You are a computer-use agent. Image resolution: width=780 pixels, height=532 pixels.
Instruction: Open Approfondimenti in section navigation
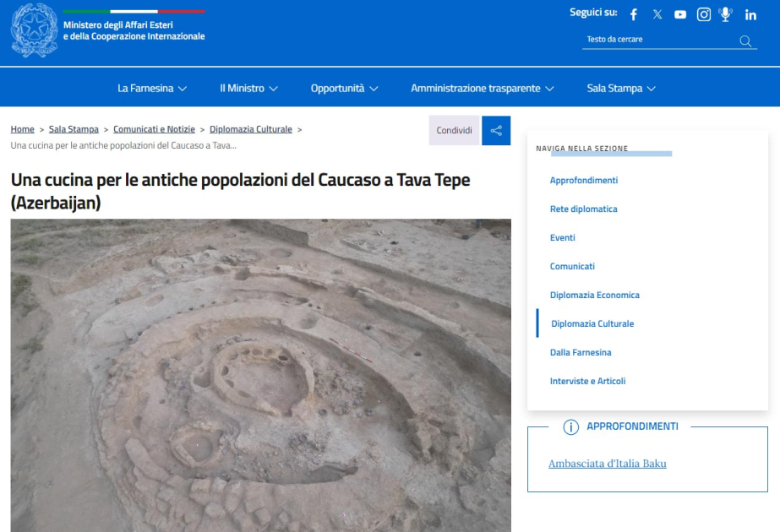pos(584,181)
